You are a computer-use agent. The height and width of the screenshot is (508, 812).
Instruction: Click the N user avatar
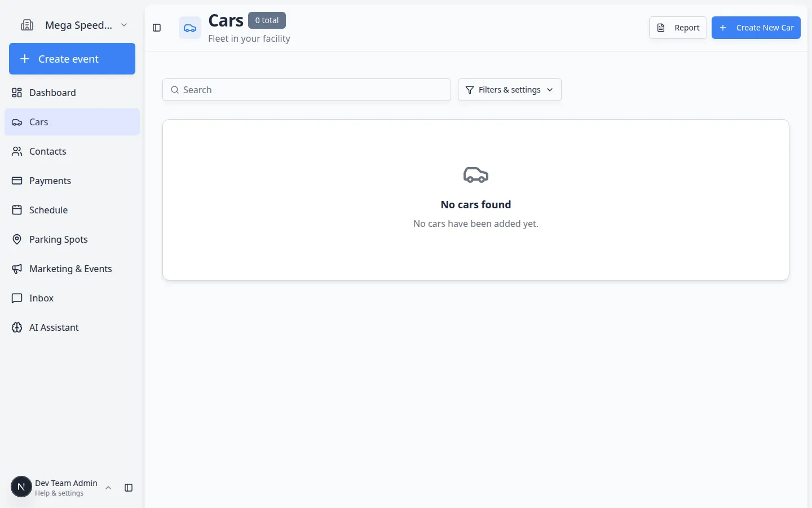tap(21, 487)
